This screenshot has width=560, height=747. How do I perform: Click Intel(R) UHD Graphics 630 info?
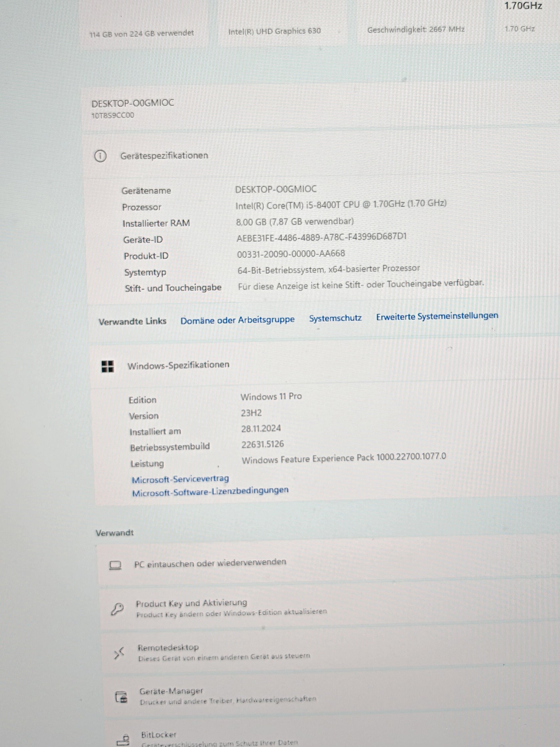[274, 31]
